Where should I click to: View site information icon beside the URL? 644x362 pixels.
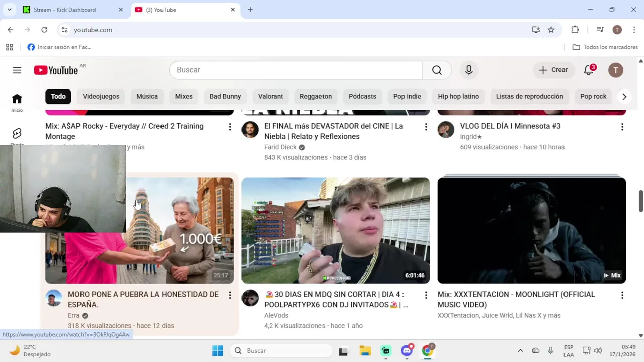(64, 30)
